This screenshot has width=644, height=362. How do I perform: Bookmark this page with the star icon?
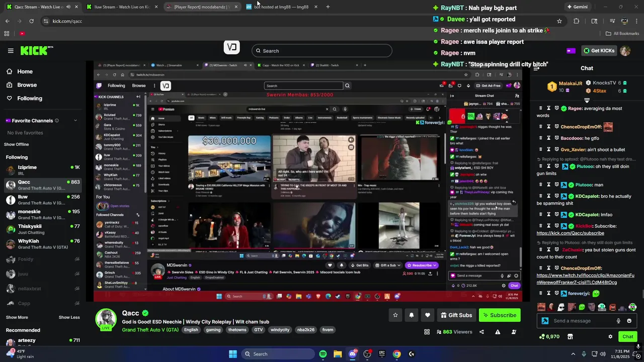point(559,21)
